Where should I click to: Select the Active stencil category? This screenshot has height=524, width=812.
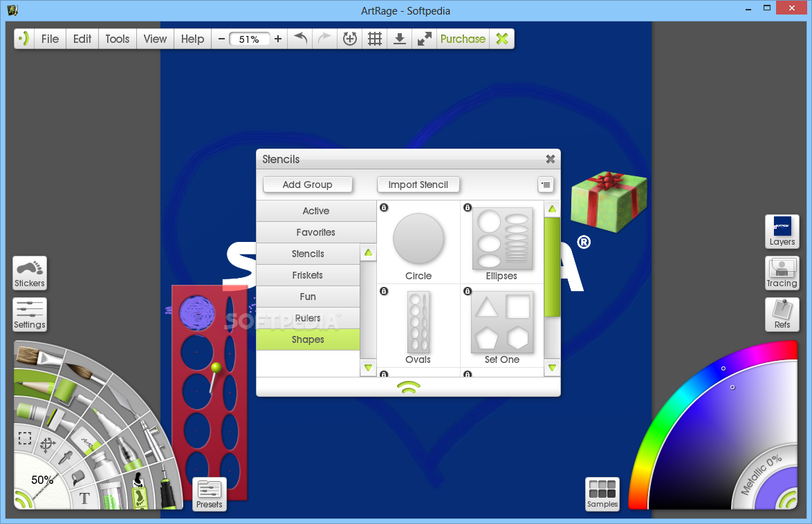coord(316,211)
